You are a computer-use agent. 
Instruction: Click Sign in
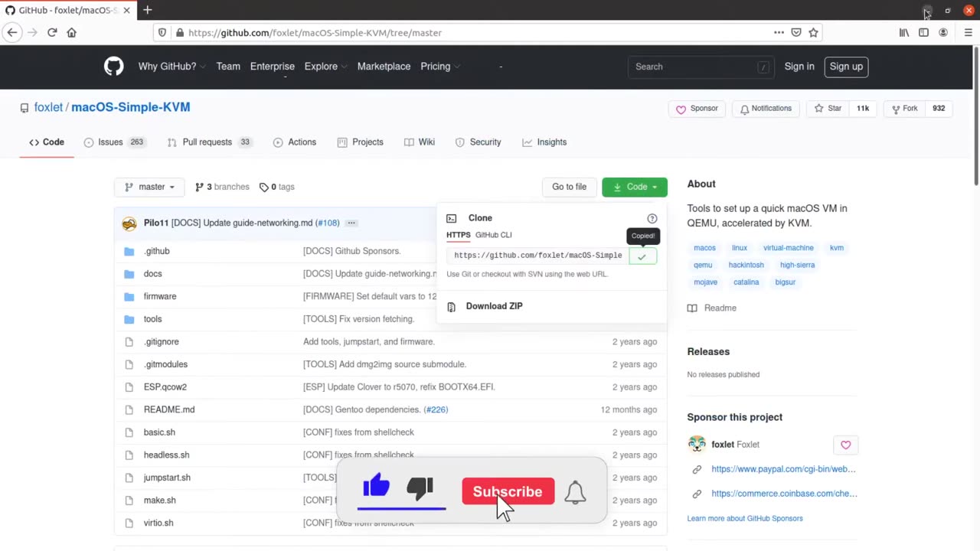(799, 67)
